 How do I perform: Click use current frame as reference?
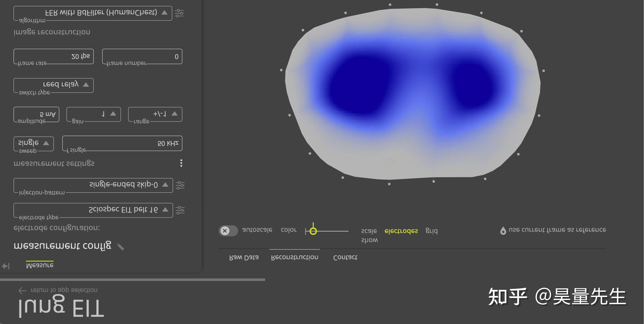tap(557, 230)
